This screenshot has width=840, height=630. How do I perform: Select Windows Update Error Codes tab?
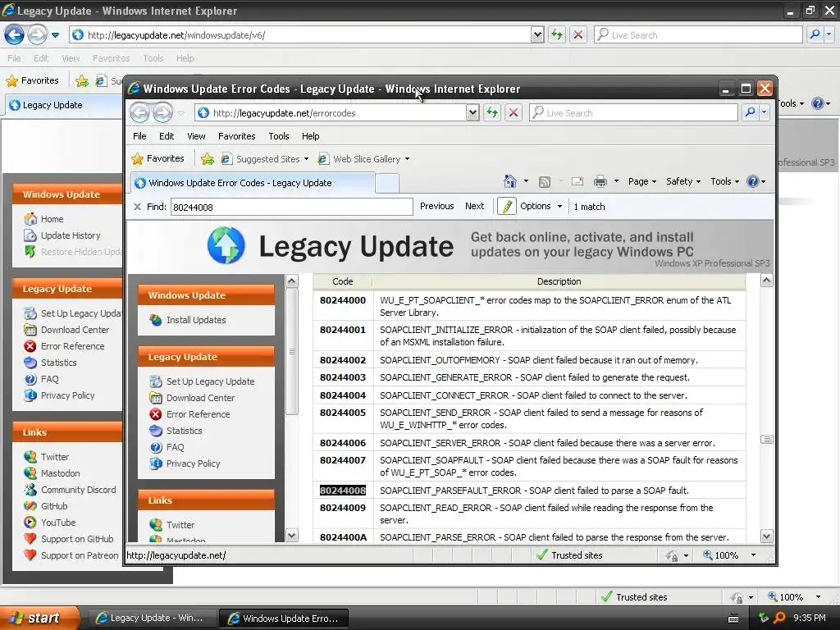click(252, 183)
